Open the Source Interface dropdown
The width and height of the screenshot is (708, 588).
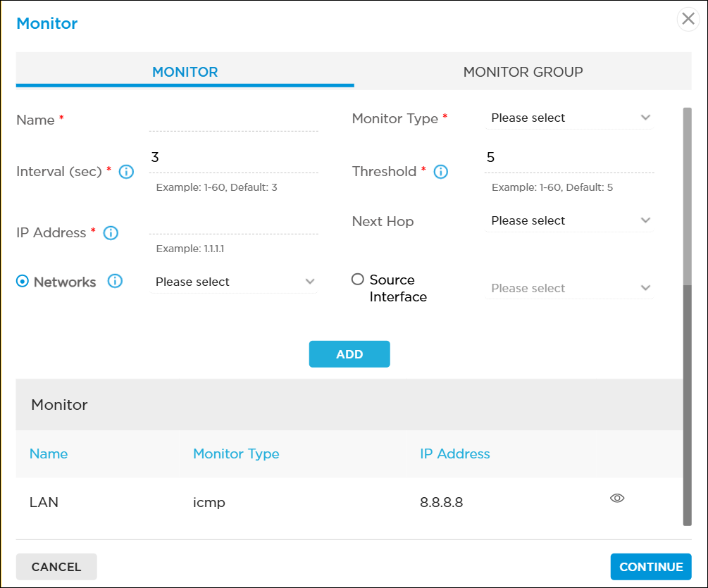click(569, 289)
